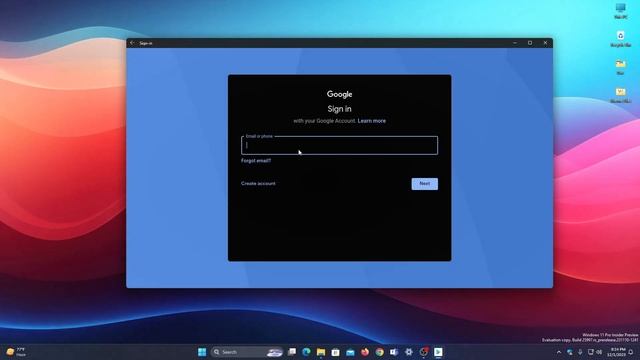Select the third desktop folder icon

(x=621, y=67)
